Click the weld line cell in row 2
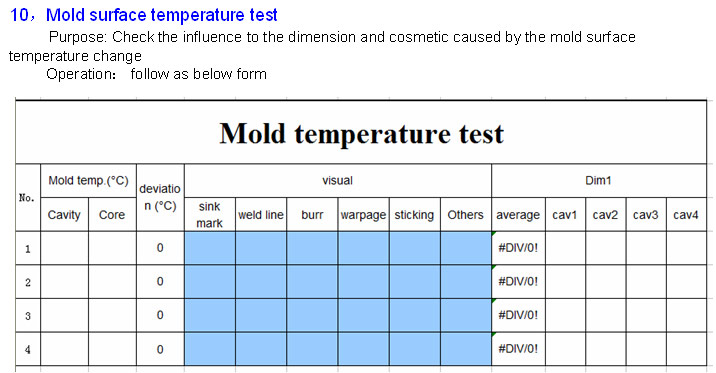716x373 pixels. 261,282
